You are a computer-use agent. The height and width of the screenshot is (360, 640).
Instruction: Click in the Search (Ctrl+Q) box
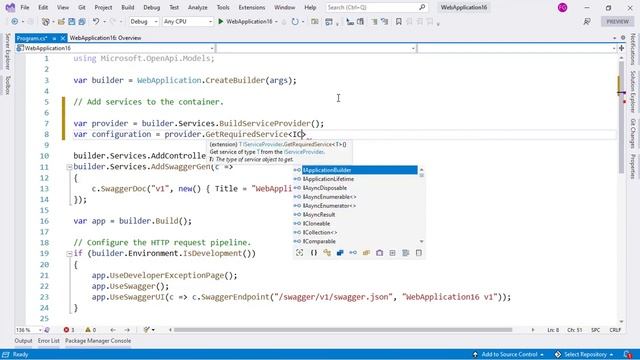[376, 7]
